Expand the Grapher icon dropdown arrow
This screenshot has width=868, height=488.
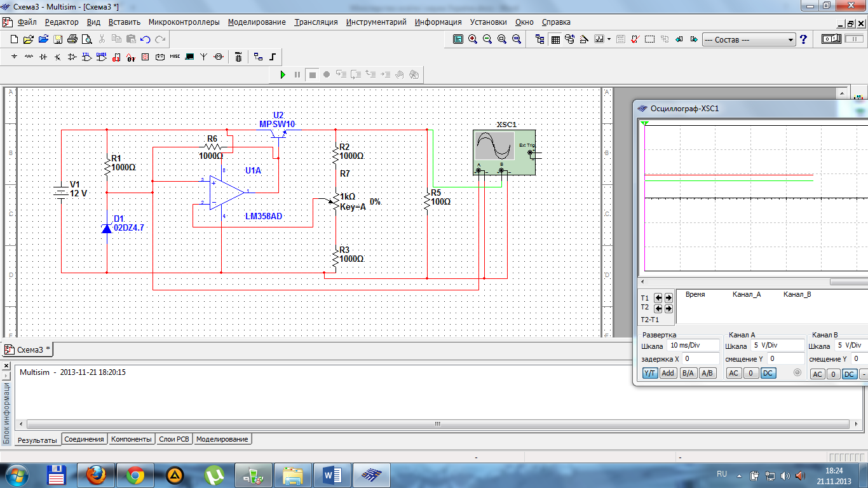(x=609, y=39)
